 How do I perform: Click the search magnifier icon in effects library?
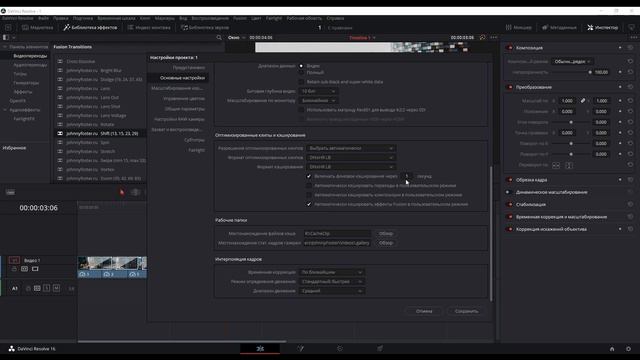tap(219, 38)
